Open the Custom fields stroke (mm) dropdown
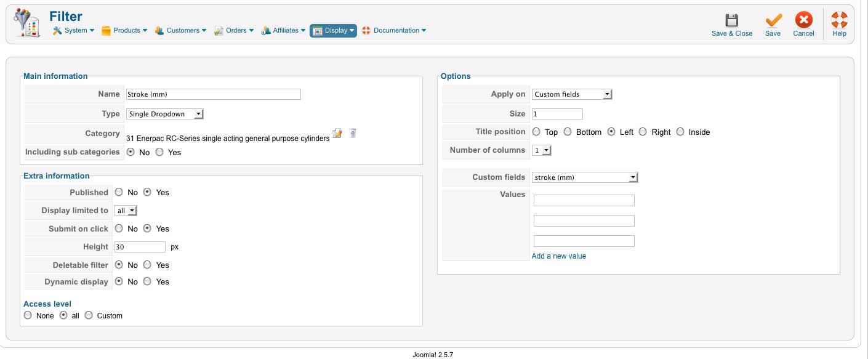 click(585, 177)
